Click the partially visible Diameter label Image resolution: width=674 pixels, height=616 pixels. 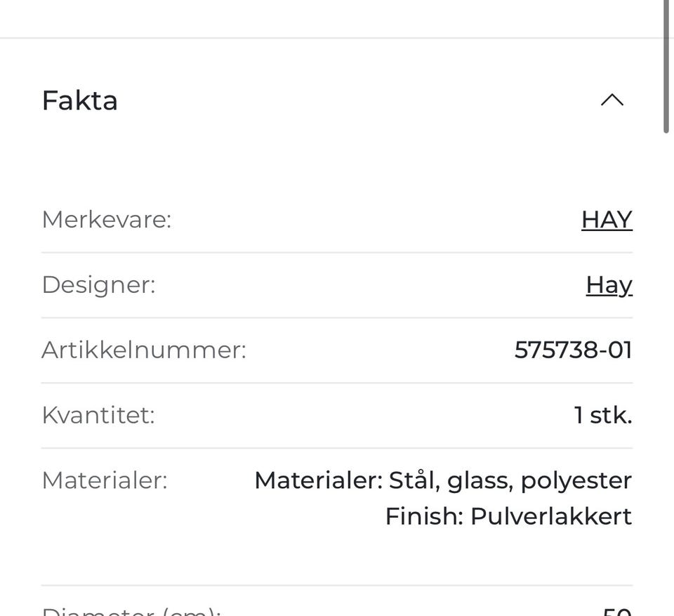click(x=131, y=610)
